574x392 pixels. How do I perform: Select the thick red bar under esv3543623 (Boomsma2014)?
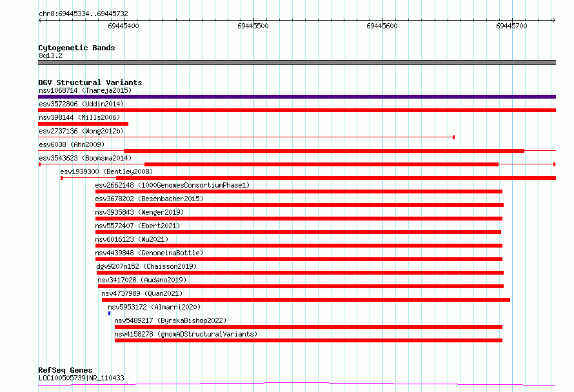tap(321, 164)
